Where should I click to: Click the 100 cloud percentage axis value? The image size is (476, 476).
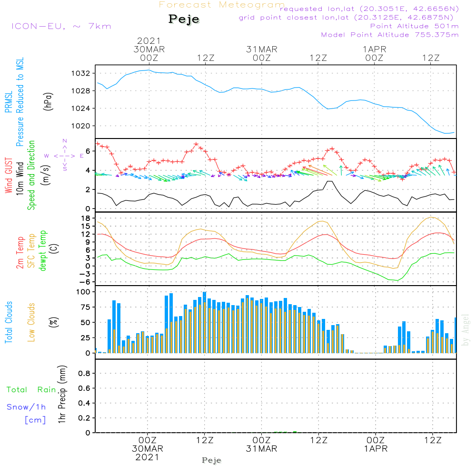83,292
